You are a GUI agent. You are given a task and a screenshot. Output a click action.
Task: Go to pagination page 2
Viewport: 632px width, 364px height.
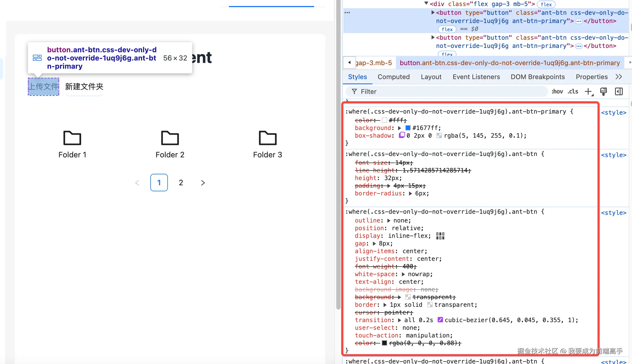(x=181, y=183)
